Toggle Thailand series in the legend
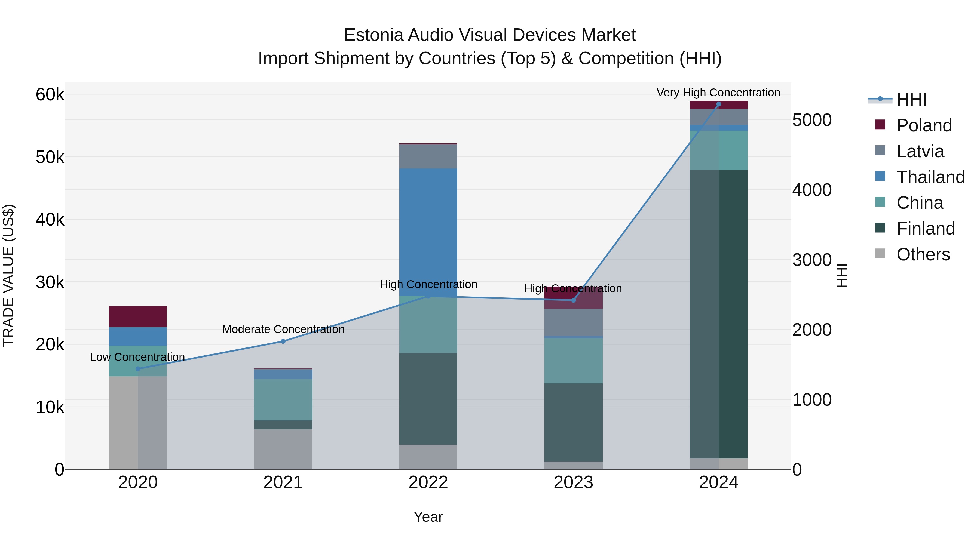980x551 pixels. point(920,177)
